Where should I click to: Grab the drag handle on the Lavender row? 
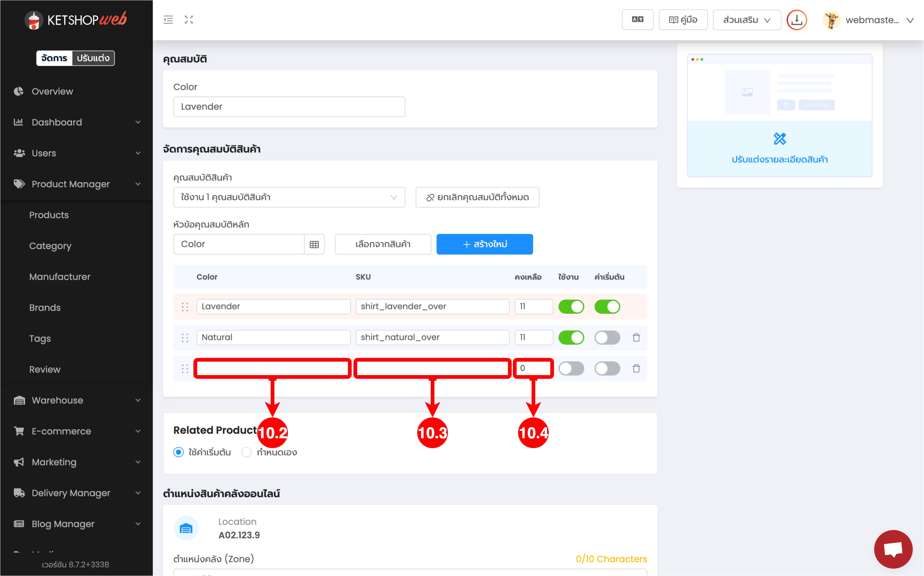[x=185, y=307]
